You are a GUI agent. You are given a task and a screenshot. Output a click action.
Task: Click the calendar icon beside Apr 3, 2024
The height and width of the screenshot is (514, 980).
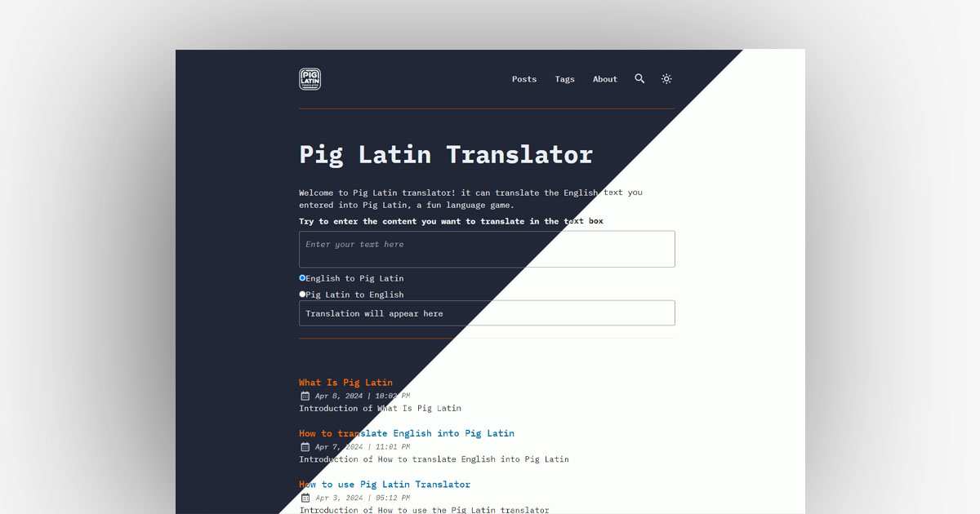305,497
